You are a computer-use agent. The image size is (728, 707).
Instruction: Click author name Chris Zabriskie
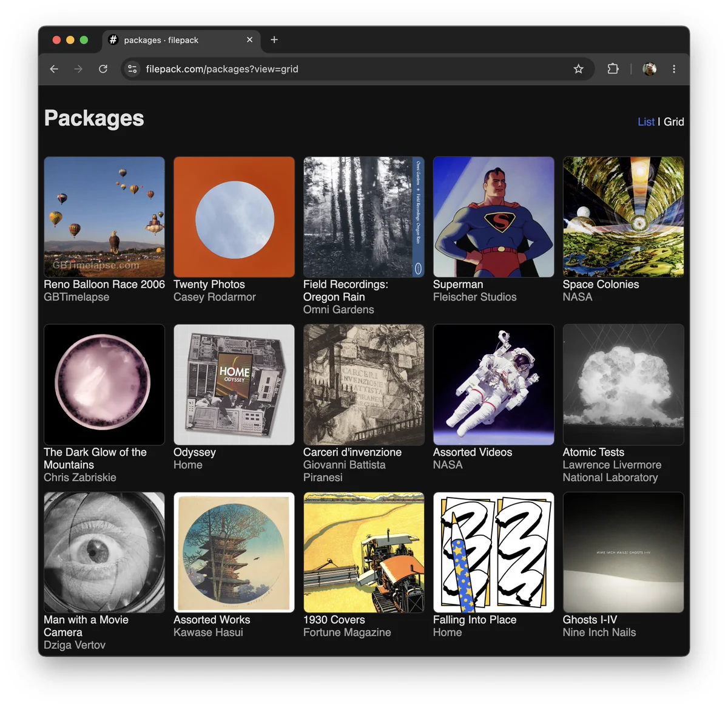tap(80, 478)
